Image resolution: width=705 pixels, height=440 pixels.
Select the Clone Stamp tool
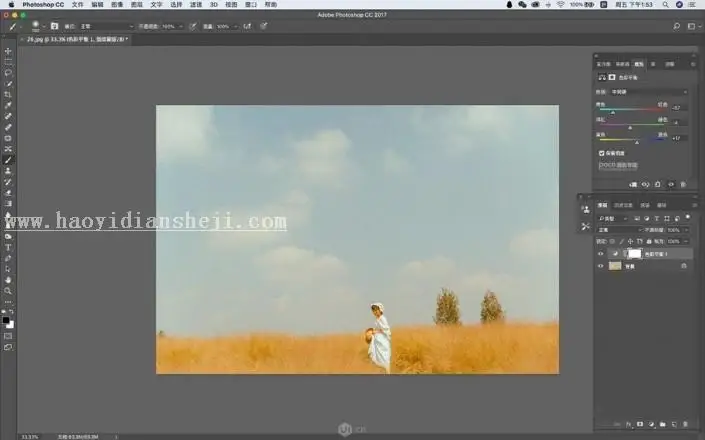click(8, 171)
